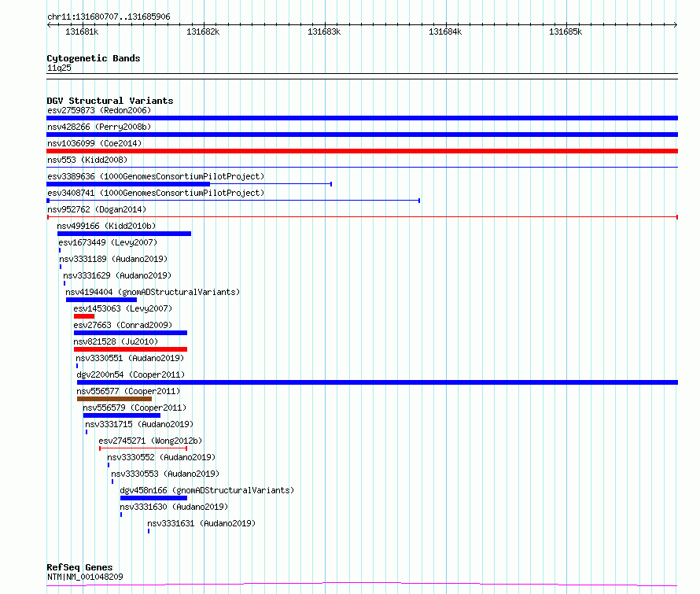This screenshot has width=700, height=594.
Task: Open nsv821528 (Ju2010) label
Action: (x=116, y=341)
